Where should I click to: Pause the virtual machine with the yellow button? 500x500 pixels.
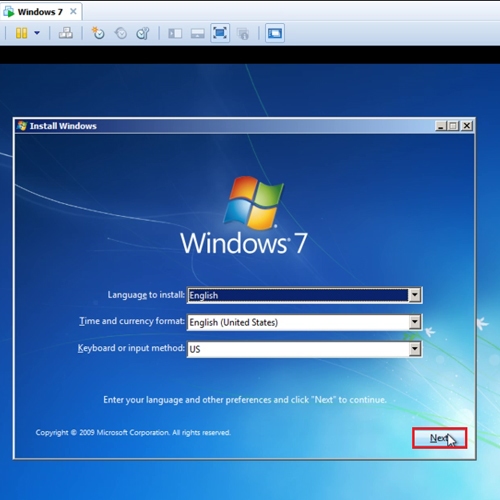point(22,33)
